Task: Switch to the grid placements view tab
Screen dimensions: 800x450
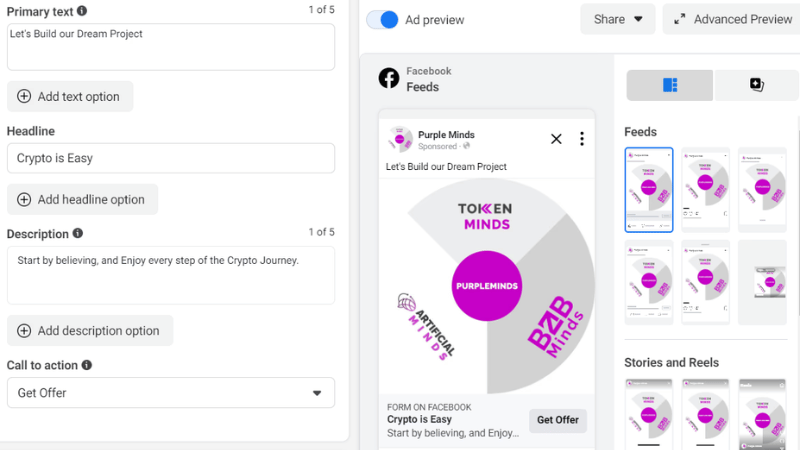Action: 670,85
